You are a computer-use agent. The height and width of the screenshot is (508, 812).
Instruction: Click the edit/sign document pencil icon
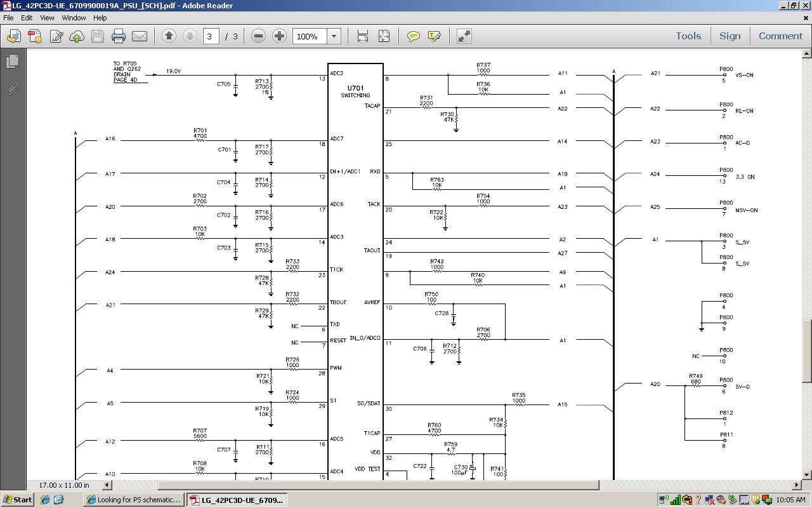[56, 36]
